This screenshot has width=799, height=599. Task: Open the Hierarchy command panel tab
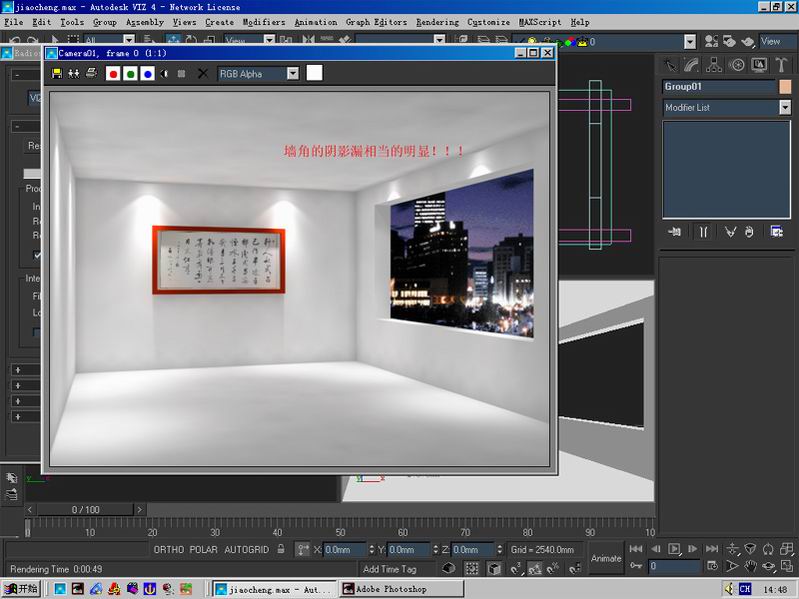(714, 65)
